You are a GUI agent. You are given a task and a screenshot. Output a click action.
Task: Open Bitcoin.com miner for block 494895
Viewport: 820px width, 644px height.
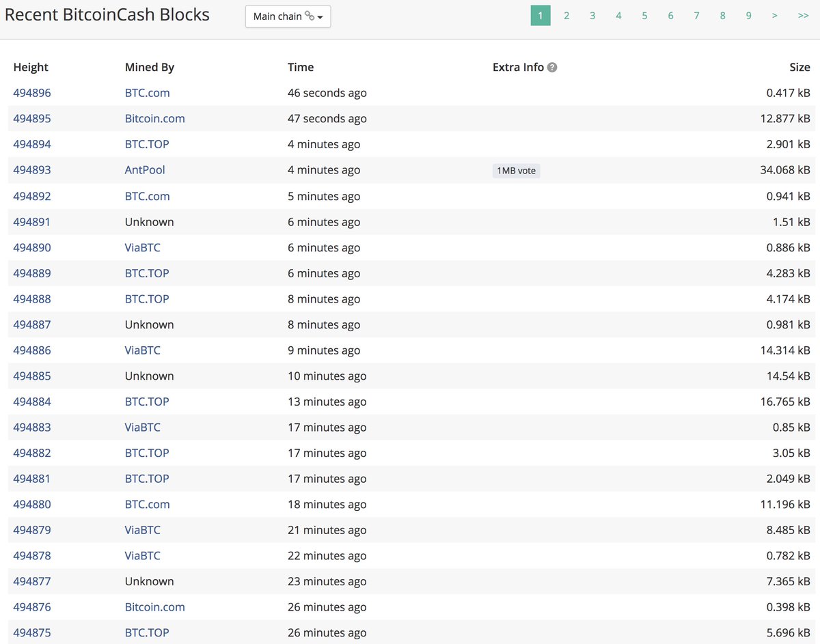click(x=155, y=119)
